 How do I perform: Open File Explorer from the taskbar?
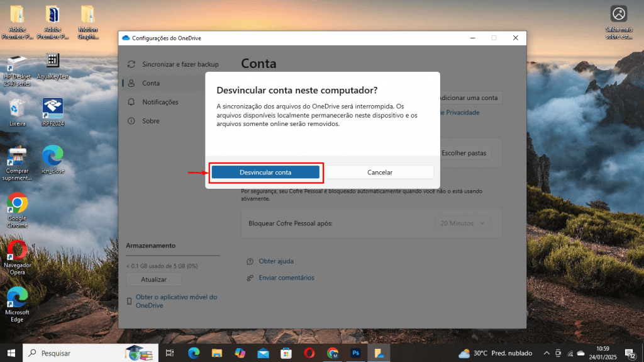click(217, 353)
